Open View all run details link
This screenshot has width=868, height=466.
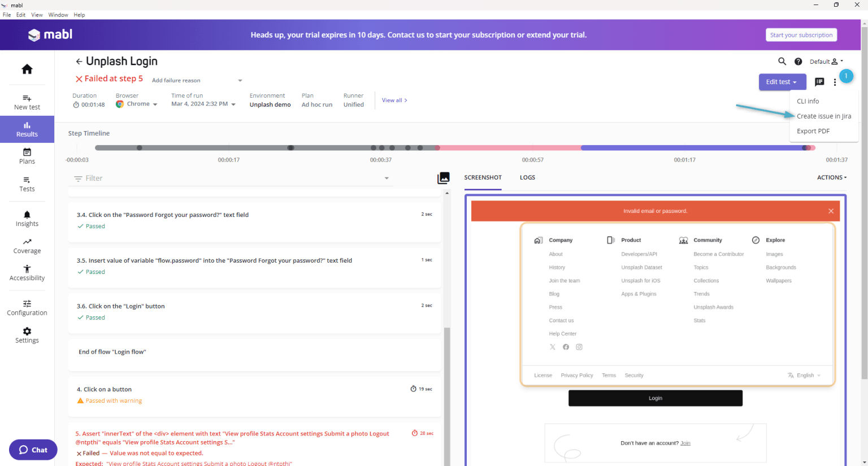pyautogui.click(x=392, y=100)
